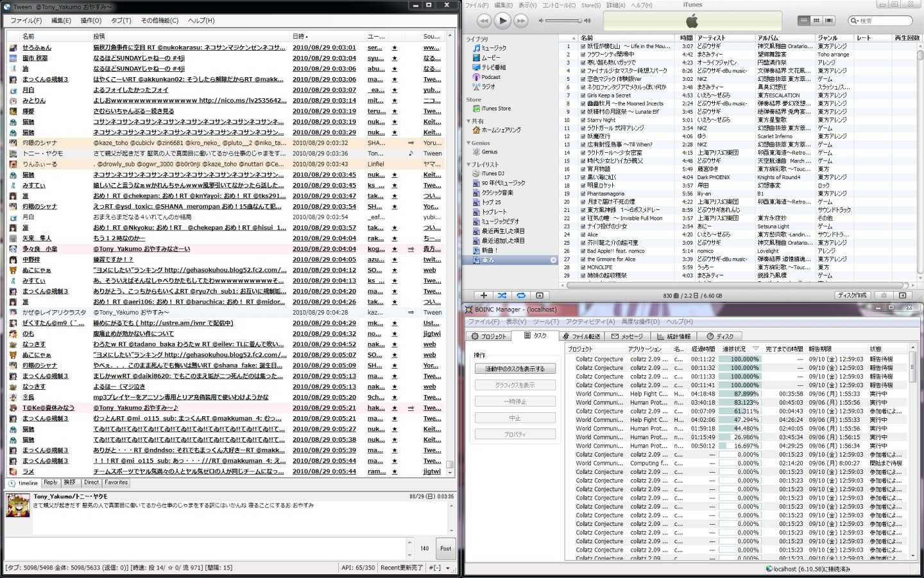Viewport: 924px width, 578px height.
Task: Click the plus button to add a playlist
Action: [x=484, y=295]
